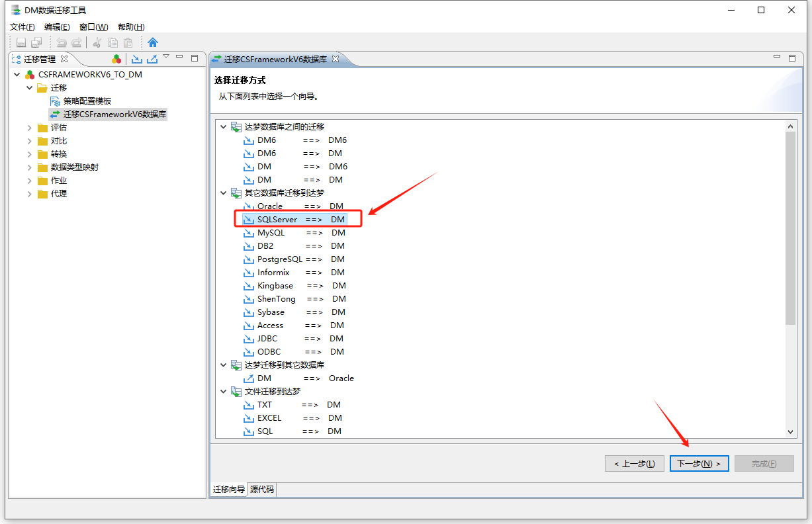Viewport: 812px width, 524px height.
Task: Open the 窗口(W) menu
Action: (x=93, y=26)
